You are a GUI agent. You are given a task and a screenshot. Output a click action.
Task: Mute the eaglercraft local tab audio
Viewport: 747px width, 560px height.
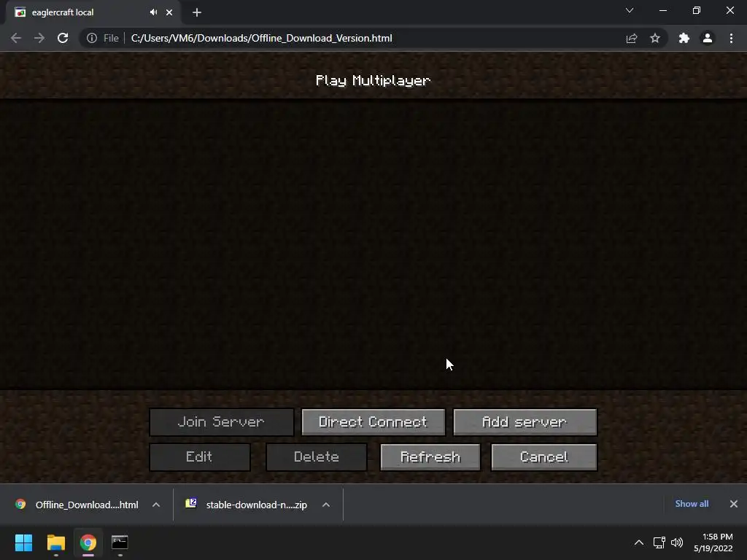[x=153, y=12]
